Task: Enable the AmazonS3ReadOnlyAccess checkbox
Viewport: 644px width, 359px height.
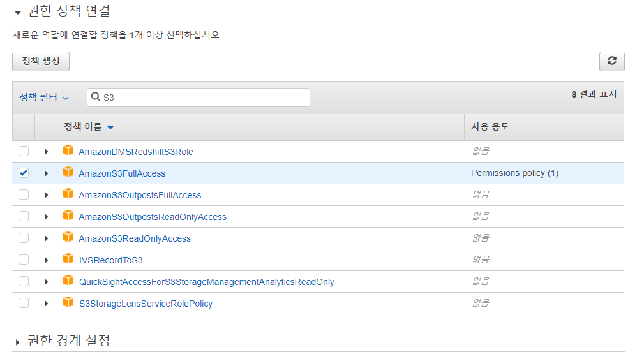Action: pyautogui.click(x=24, y=238)
